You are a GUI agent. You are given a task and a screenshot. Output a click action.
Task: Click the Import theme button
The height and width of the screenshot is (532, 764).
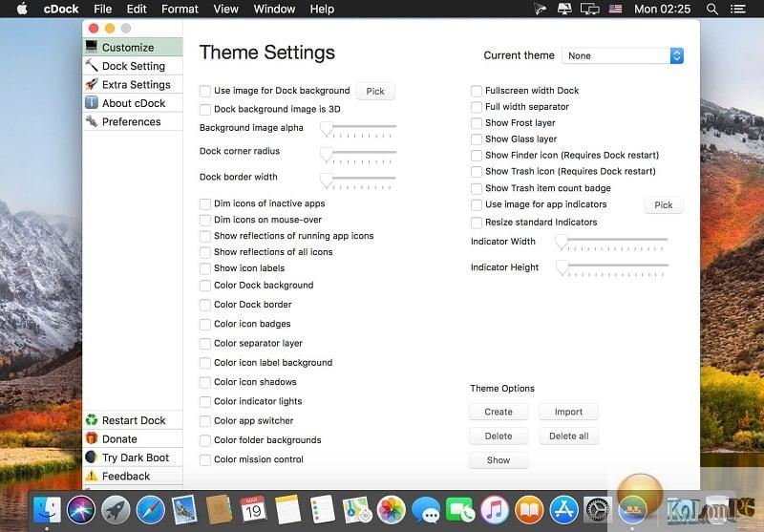(568, 412)
